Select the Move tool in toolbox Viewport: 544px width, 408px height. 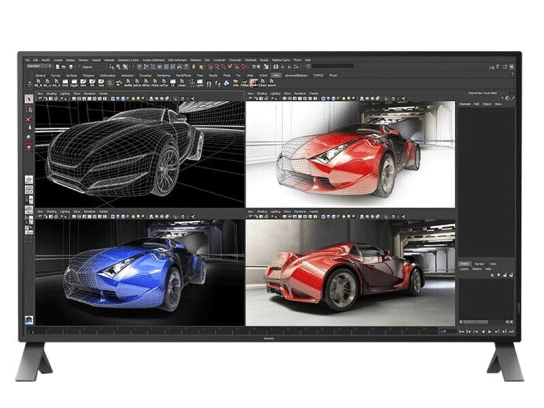pos(29,119)
